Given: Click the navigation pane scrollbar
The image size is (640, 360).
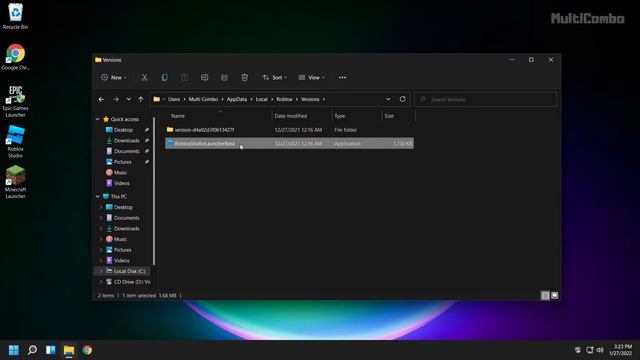Looking at the screenshot, I should tap(154, 192).
